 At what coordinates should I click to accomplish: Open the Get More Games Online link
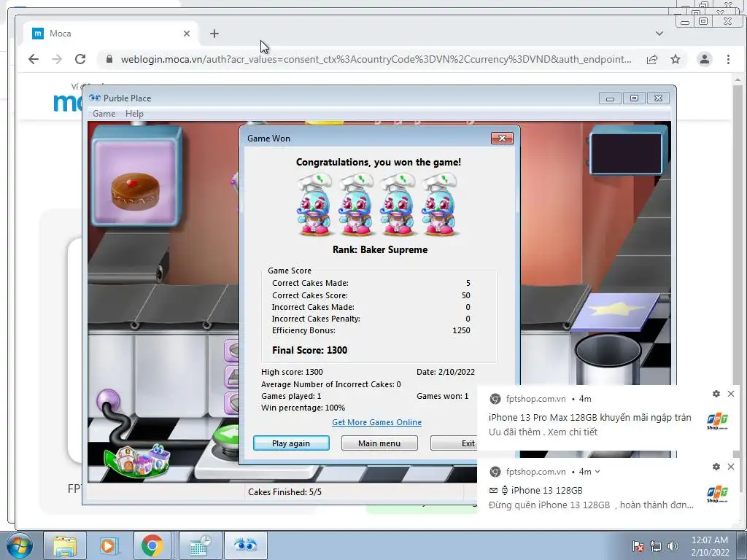click(x=376, y=422)
